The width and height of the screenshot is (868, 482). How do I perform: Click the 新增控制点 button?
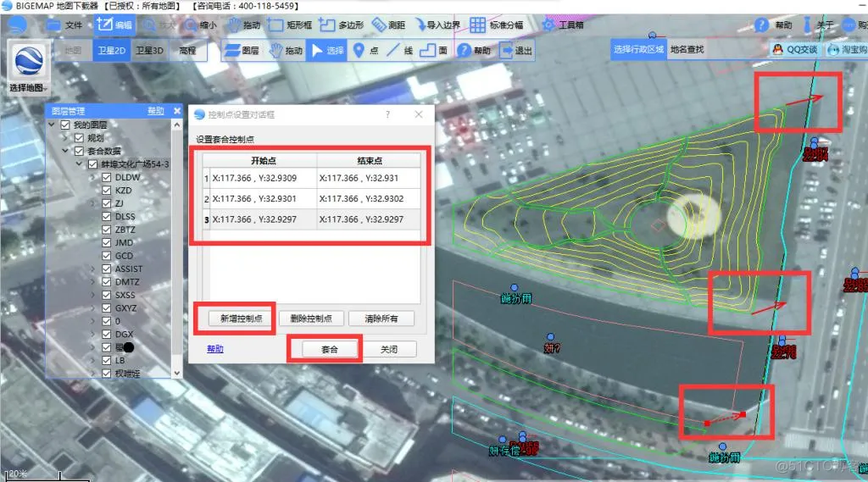(242, 319)
